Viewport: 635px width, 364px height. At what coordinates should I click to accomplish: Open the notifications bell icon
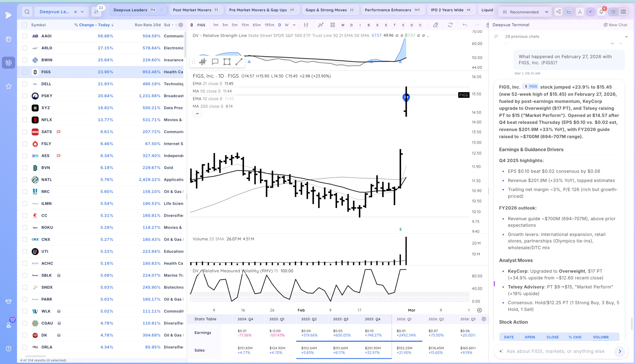click(601, 12)
